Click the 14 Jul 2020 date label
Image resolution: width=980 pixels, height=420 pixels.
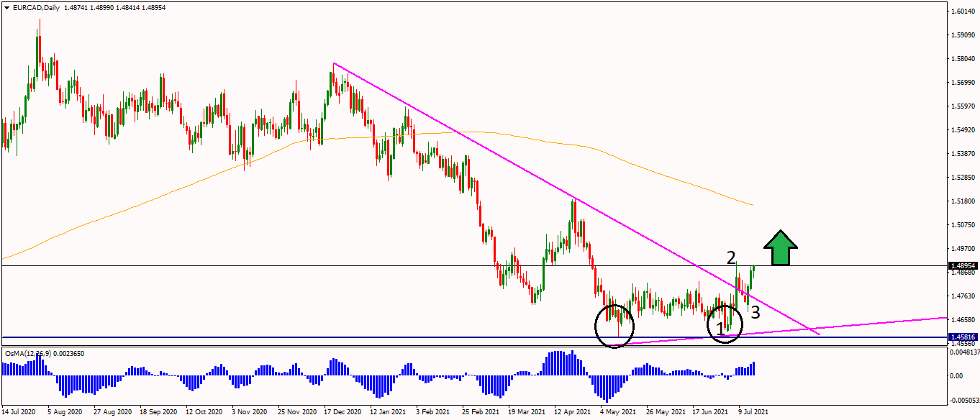pos(19,413)
